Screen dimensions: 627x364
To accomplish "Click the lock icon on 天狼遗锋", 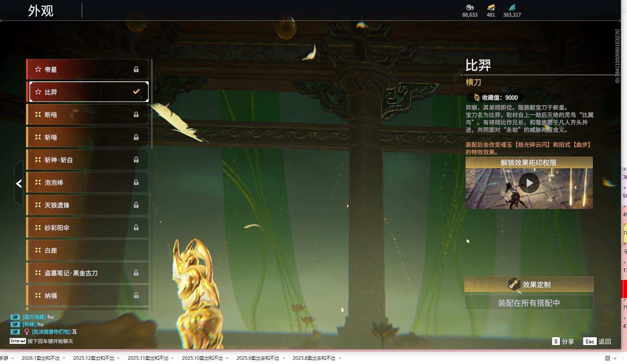I will (136, 205).
